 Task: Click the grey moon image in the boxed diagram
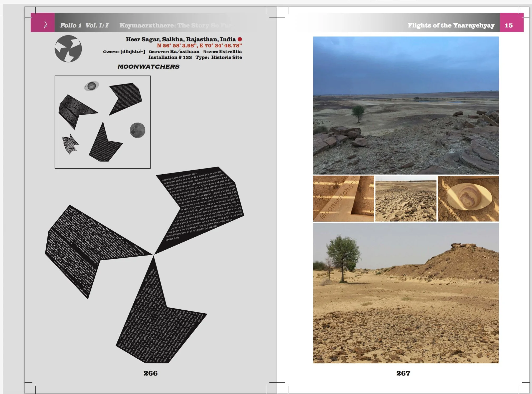137,130
